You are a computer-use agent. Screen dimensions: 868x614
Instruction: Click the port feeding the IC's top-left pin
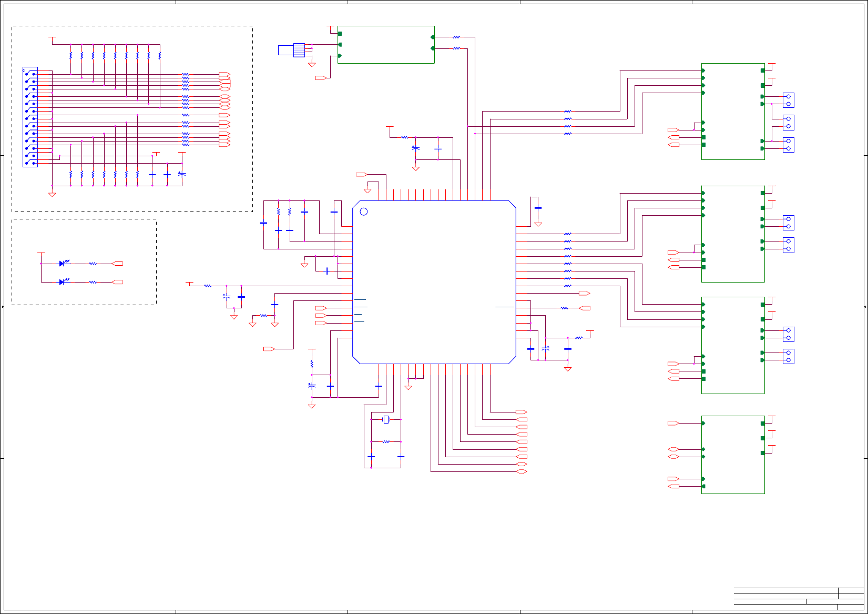(x=362, y=174)
